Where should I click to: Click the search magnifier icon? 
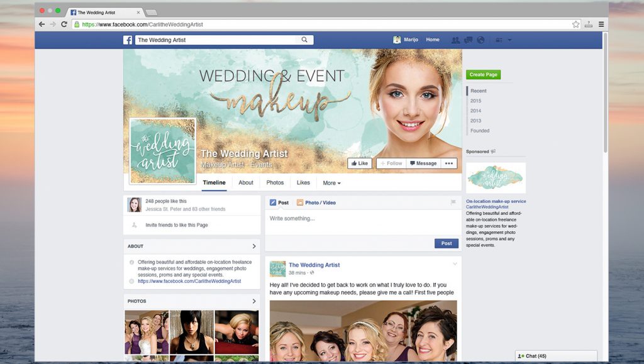[x=304, y=40]
